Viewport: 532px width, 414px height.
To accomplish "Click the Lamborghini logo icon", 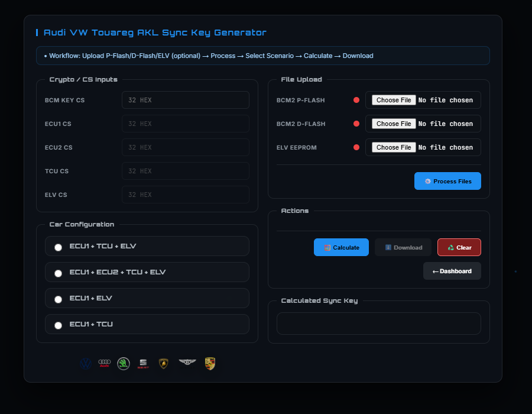I will click(163, 363).
